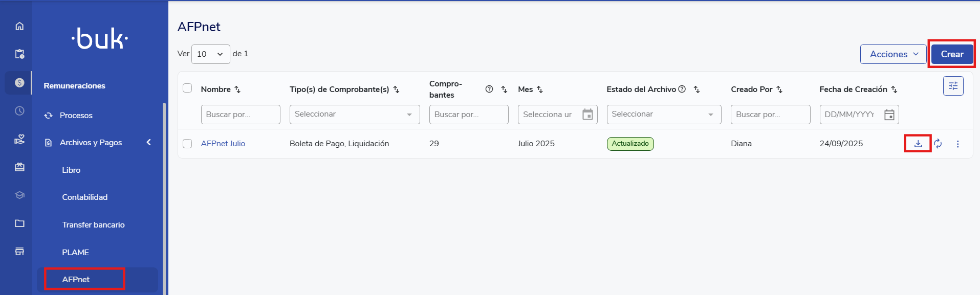Click the buk logo
980x295 pixels.
(100, 39)
